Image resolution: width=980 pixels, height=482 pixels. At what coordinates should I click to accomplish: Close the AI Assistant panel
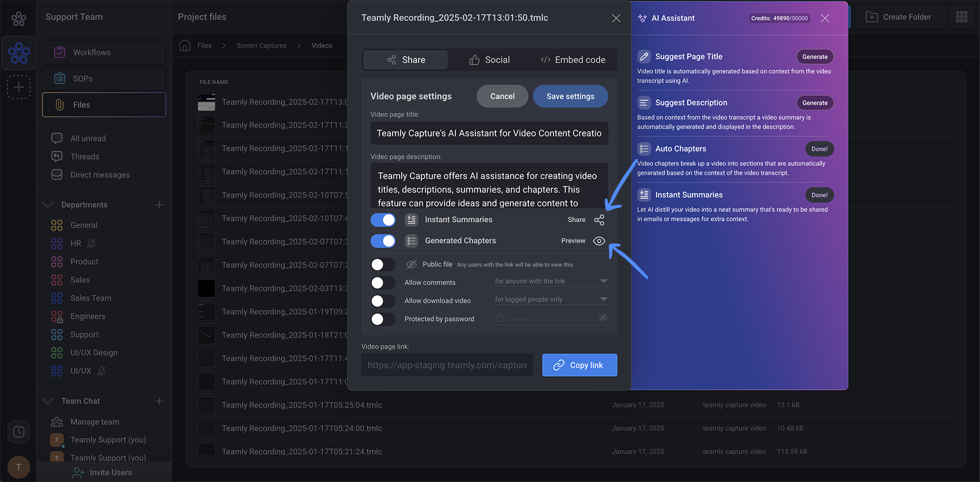[x=825, y=18]
